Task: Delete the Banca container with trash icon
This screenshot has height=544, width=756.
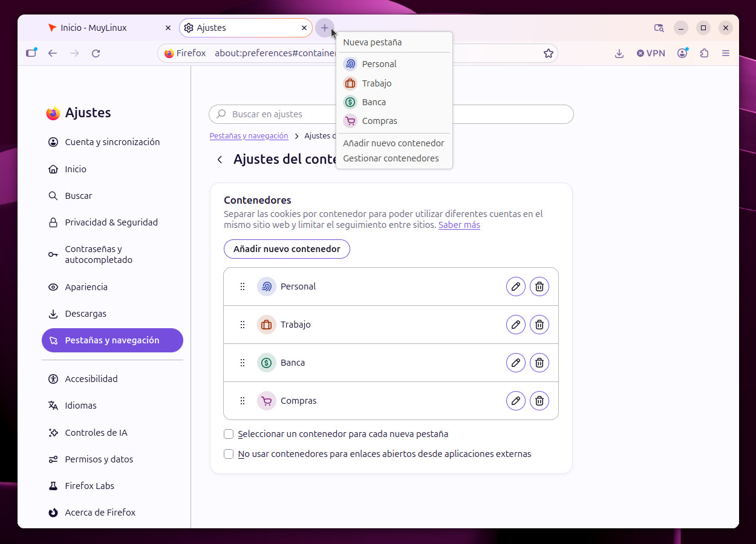Action: click(539, 363)
